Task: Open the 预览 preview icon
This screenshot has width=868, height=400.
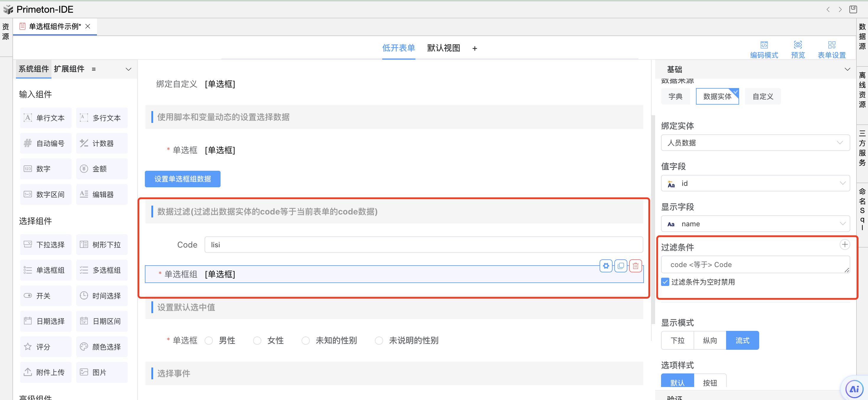Action: pyautogui.click(x=798, y=45)
